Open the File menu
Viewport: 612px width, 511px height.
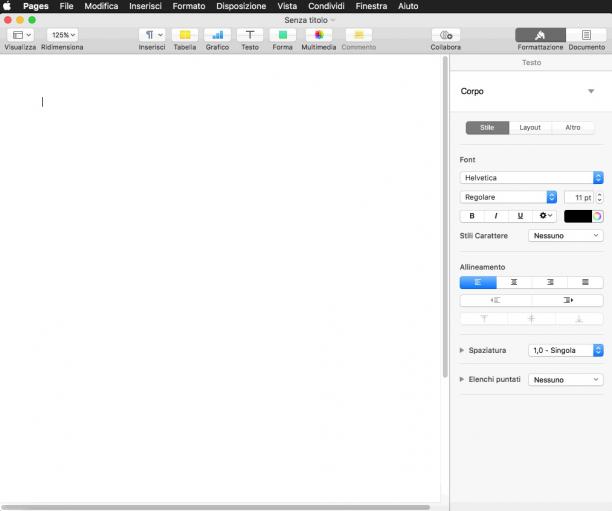(66, 6)
